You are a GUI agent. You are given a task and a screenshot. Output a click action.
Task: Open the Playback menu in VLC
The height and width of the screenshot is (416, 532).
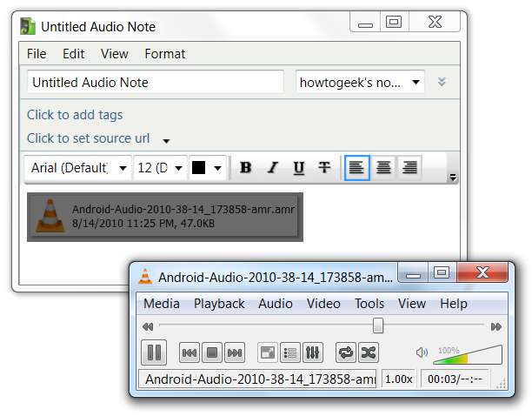(x=219, y=304)
